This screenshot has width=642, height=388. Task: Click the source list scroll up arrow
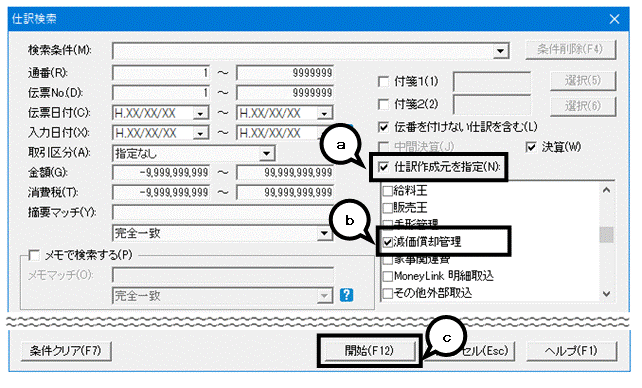(x=606, y=190)
